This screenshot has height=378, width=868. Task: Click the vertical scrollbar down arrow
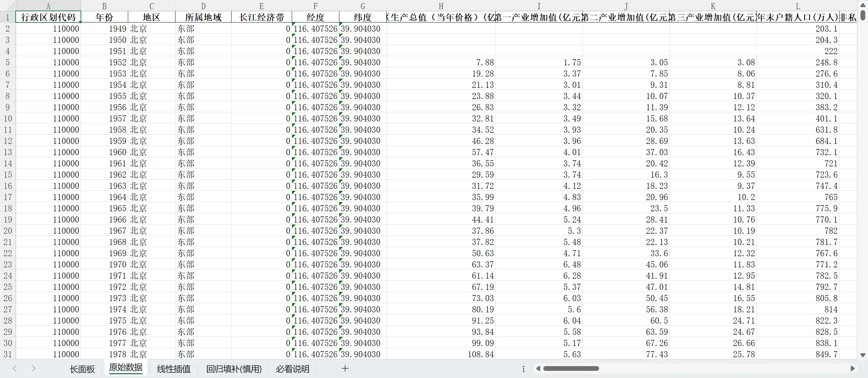[x=863, y=355]
